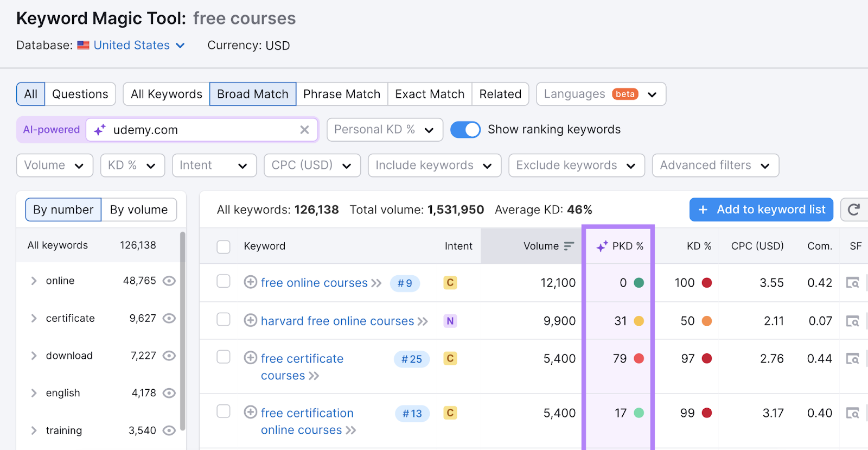Switch to the Phrase Match tab

click(341, 94)
